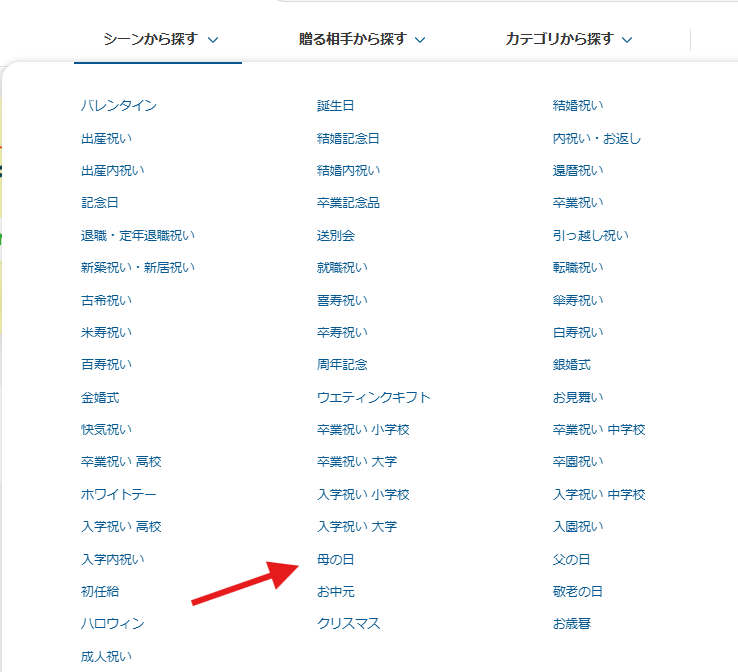
Task: Click the ホワイトデー link
Action: 118,494
